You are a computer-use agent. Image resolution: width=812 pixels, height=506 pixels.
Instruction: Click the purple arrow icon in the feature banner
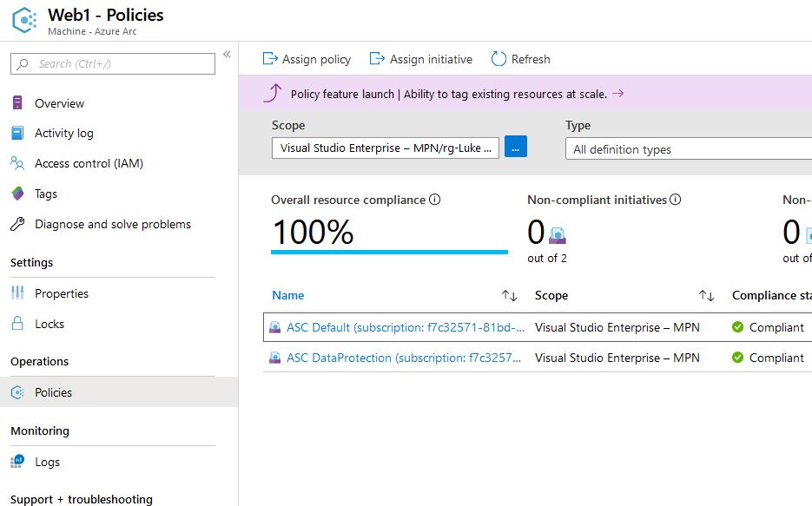tap(273, 93)
